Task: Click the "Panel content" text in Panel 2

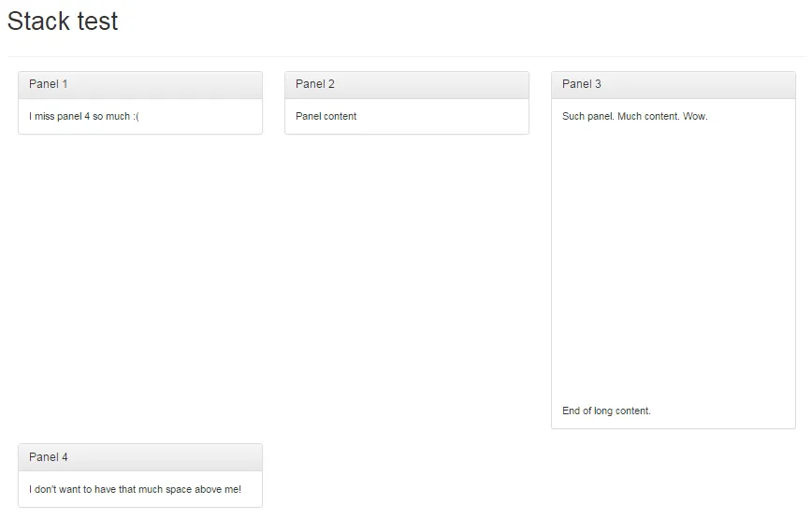Action: [326, 117]
